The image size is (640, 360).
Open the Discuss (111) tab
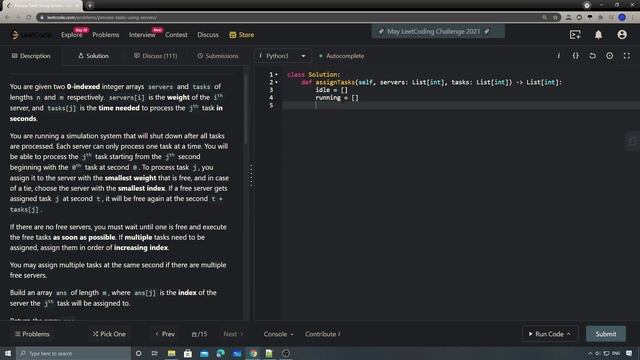[x=156, y=56]
